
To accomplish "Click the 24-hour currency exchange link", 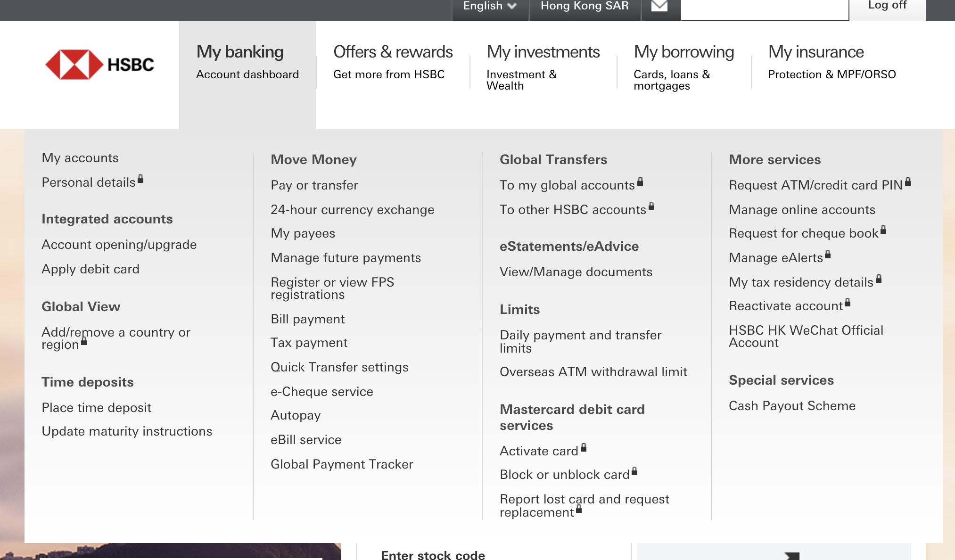I will pos(353,209).
